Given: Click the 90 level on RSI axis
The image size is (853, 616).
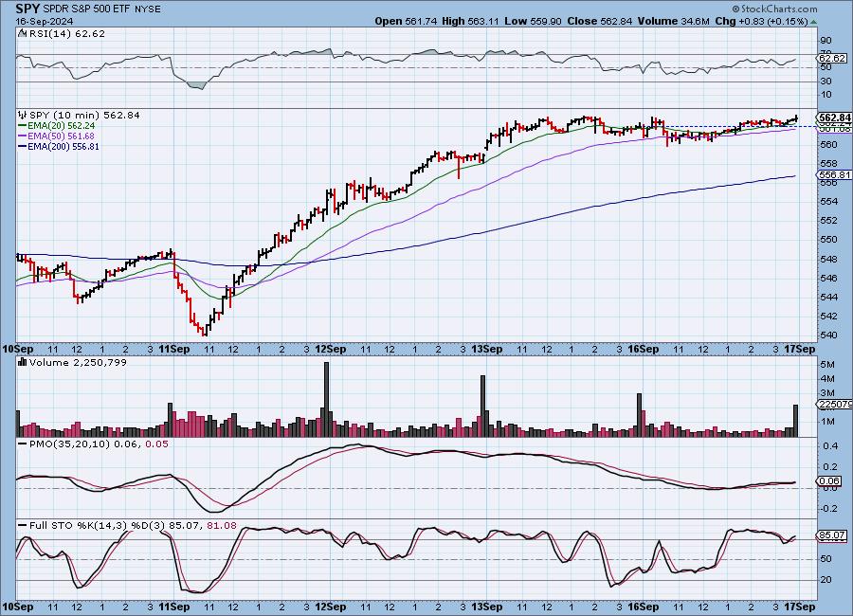Looking at the screenshot, I should [826, 40].
